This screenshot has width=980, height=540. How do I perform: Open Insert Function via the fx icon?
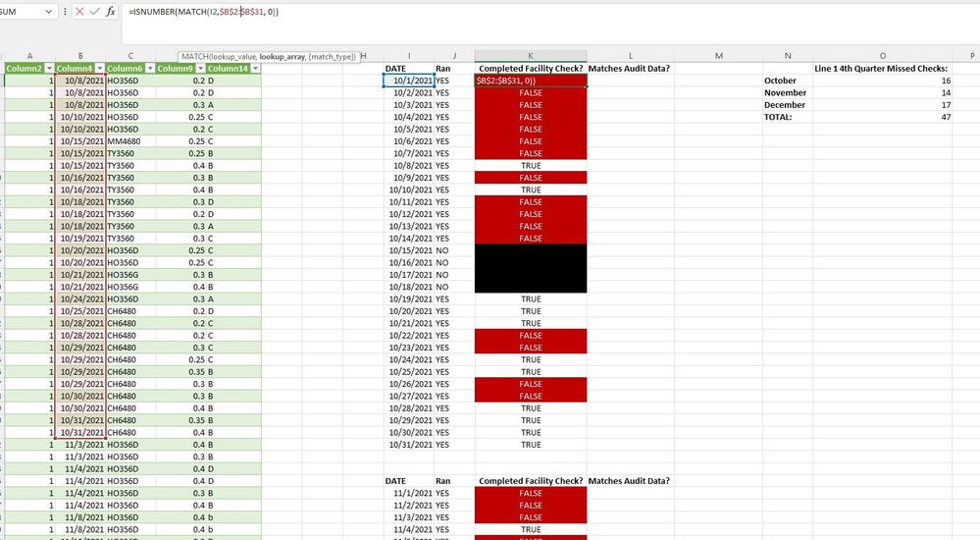point(111,11)
